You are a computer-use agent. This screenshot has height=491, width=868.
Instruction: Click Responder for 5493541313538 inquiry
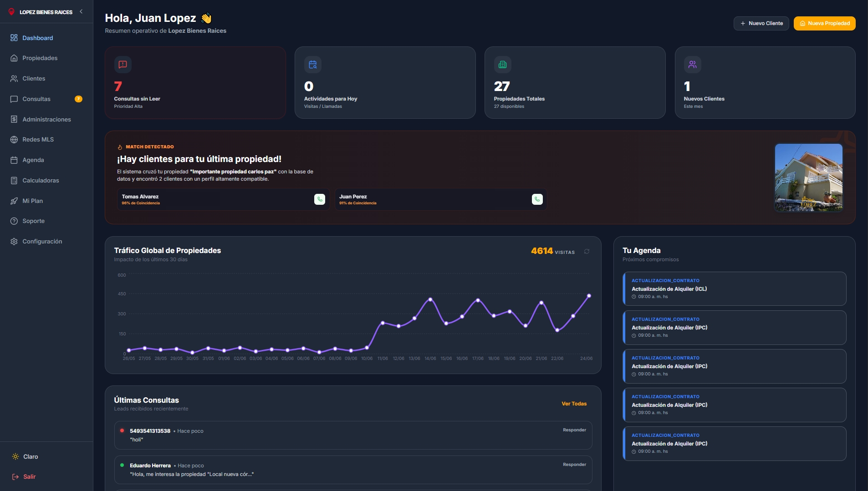pos(574,430)
